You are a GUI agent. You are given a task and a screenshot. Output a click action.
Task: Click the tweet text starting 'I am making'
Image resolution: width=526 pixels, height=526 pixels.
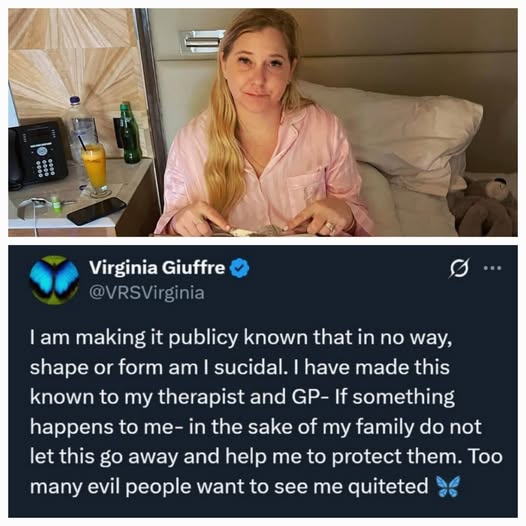266,412
